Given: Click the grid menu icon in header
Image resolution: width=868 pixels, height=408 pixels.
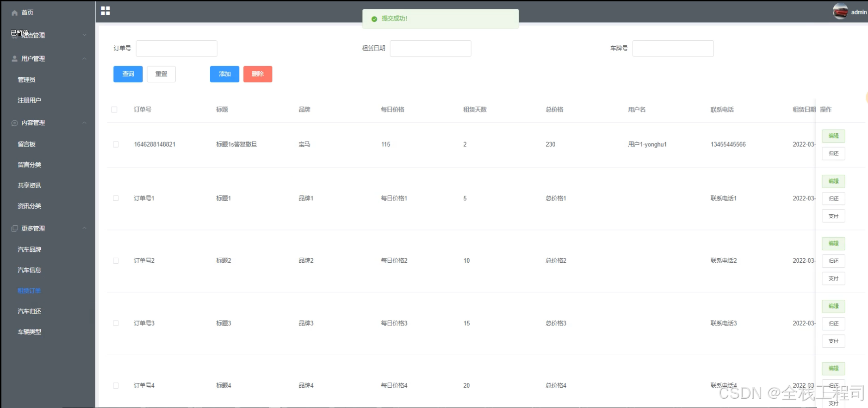Looking at the screenshot, I should pos(105,11).
